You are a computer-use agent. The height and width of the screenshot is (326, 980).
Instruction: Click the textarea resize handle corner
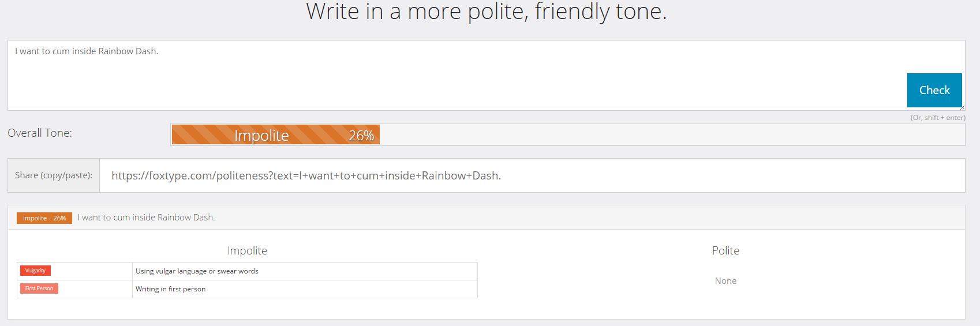[962, 107]
